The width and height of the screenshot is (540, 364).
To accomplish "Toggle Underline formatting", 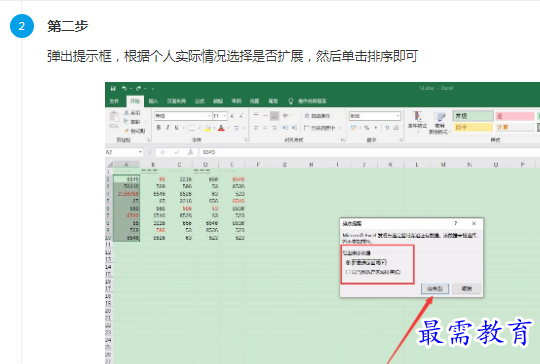I will tap(176, 128).
